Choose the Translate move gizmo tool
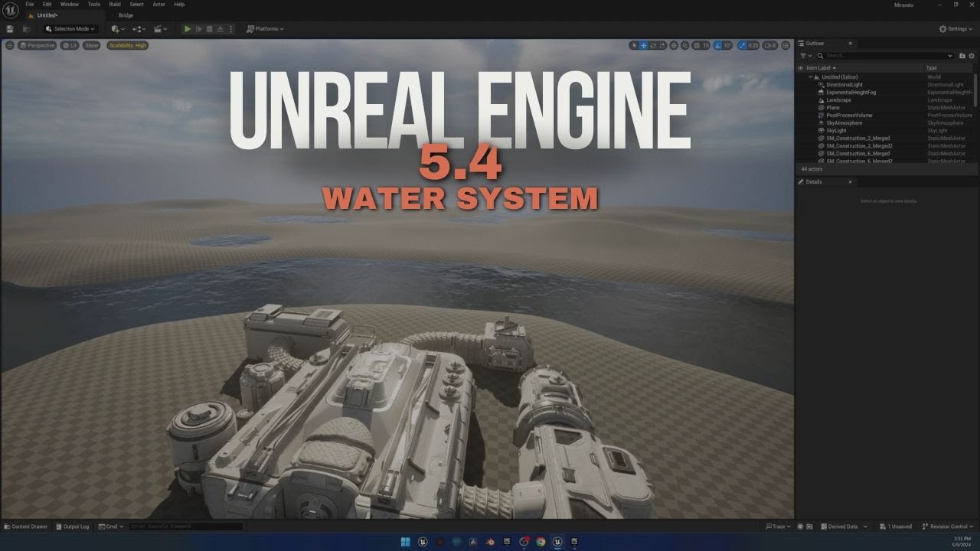Screen dimensions: 980x551 click(643, 45)
